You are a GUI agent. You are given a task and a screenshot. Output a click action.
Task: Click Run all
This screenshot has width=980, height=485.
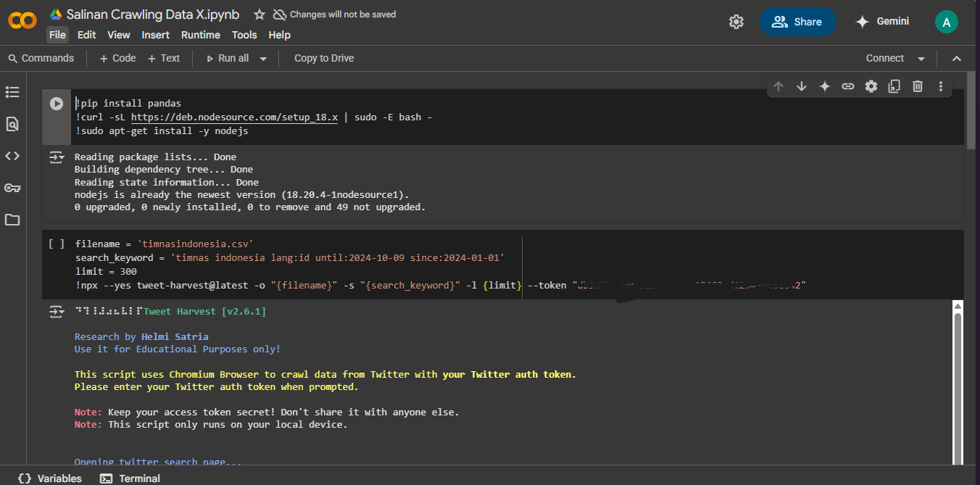227,58
